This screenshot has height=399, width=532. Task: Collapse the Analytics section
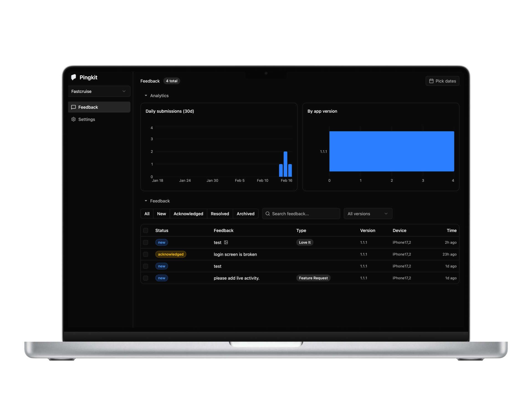[146, 95]
